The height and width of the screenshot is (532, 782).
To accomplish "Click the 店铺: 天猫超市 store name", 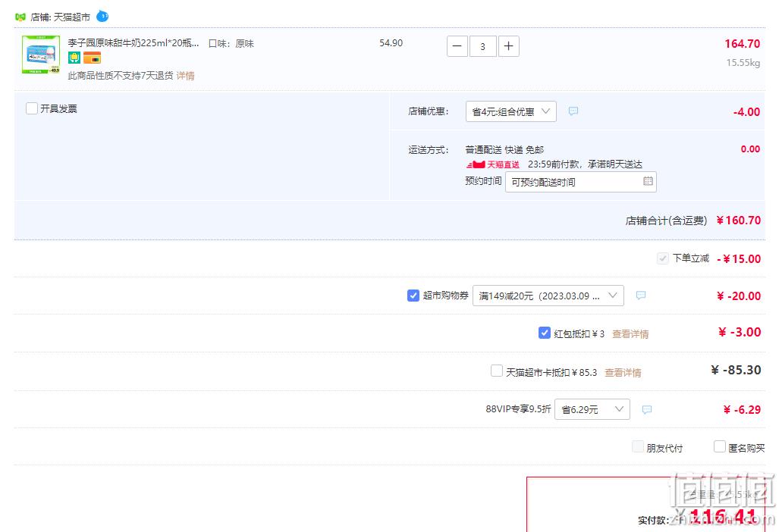I will (61, 17).
